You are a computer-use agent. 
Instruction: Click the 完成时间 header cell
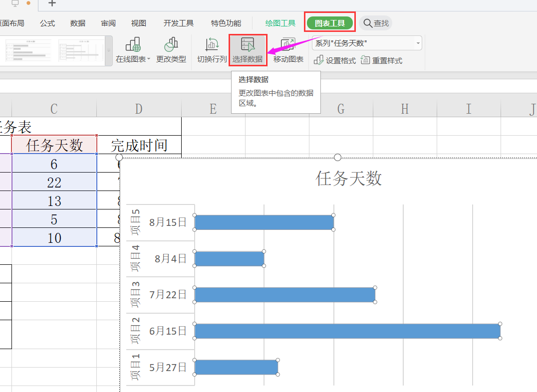pos(139,145)
